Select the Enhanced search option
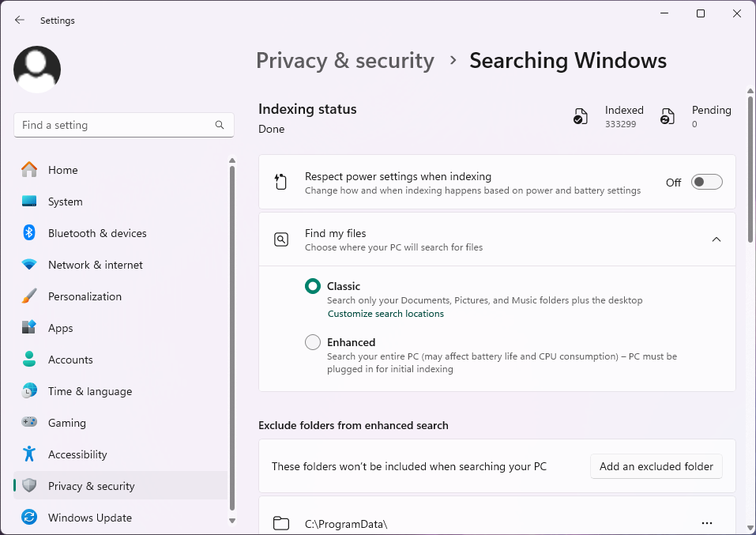 point(312,342)
